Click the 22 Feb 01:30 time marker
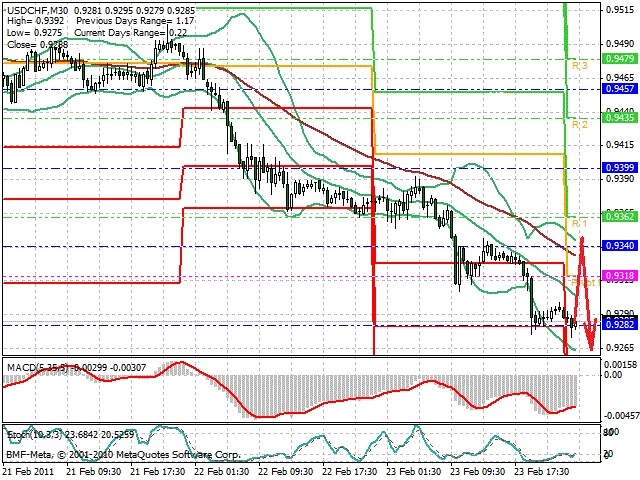This screenshot has height=480, width=640. (x=222, y=471)
